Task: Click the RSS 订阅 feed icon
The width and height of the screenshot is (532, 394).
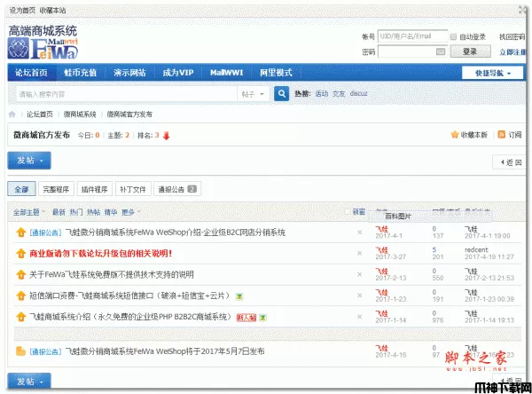Action: (501, 135)
